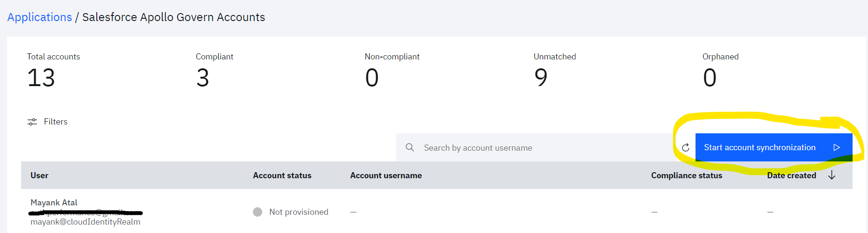868x233 pixels.
Task: Select the Non-compliant 0 counter
Action: coord(392,71)
